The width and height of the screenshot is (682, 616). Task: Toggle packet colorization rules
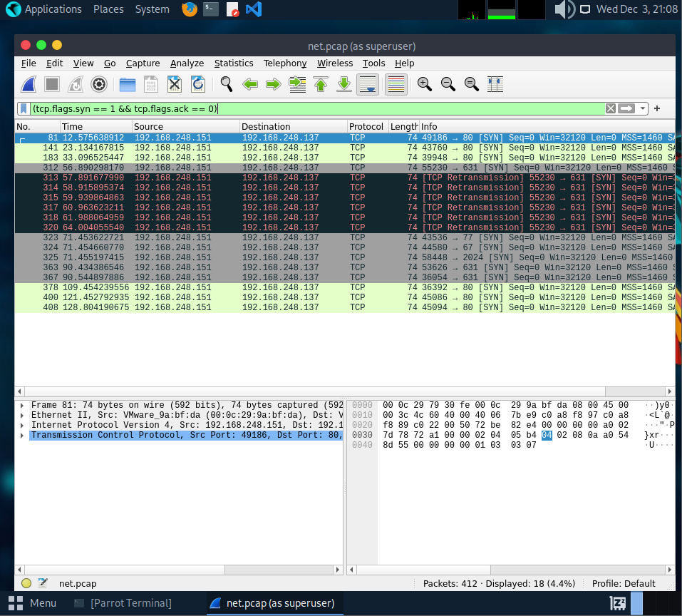[396, 84]
